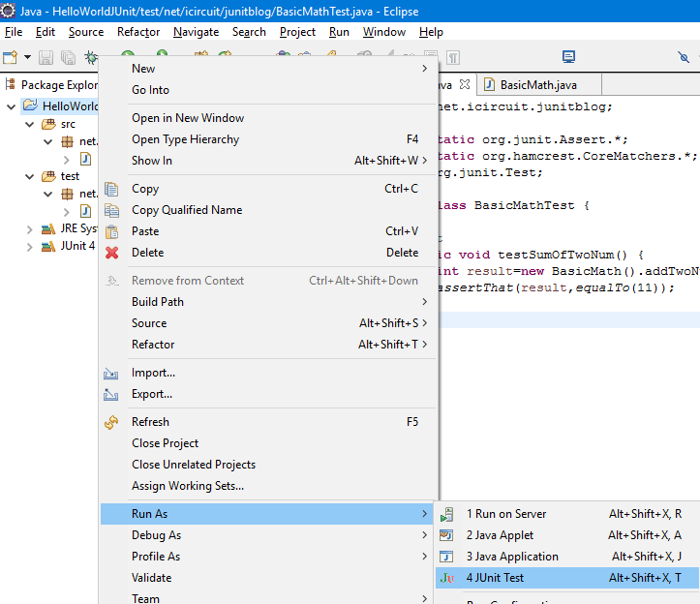Screen dimensions: 700x604
Task: Switch to the BasicMath.java editor tab
Action: [x=538, y=85]
